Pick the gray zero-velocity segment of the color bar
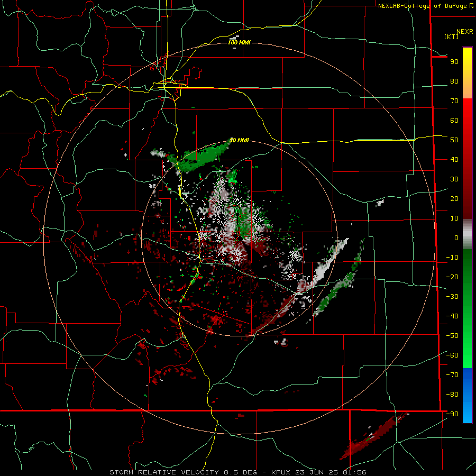Screen dimensions: 476x476 coord(467,234)
